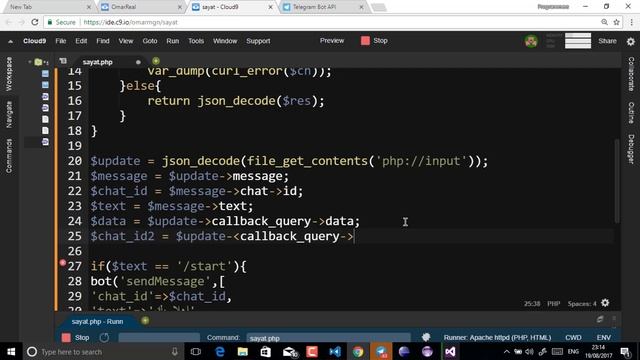
Task: Open the Run menu
Action: click(x=173, y=41)
